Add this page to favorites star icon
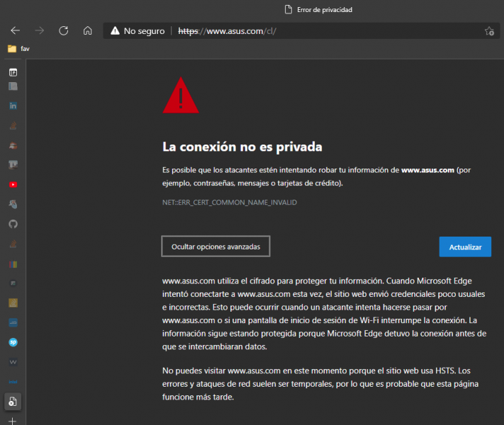The width and height of the screenshot is (504, 425). [489, 31]
